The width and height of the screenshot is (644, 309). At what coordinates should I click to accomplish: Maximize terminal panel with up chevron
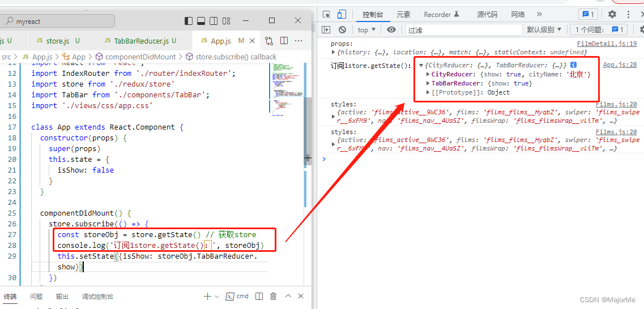click(x=288, y=297)
